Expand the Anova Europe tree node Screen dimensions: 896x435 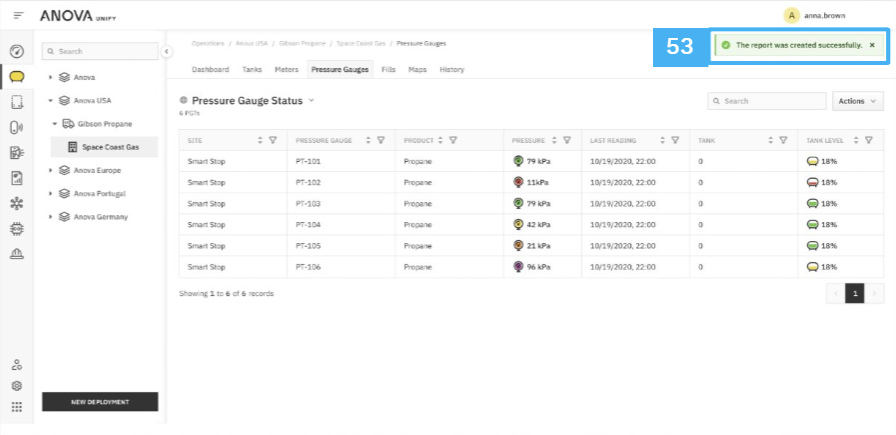point(51,170)
